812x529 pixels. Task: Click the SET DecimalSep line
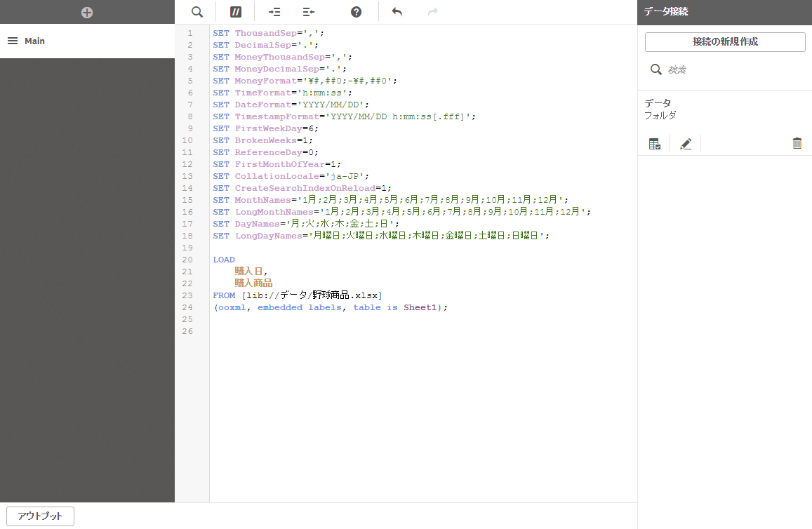coord(266,45)
